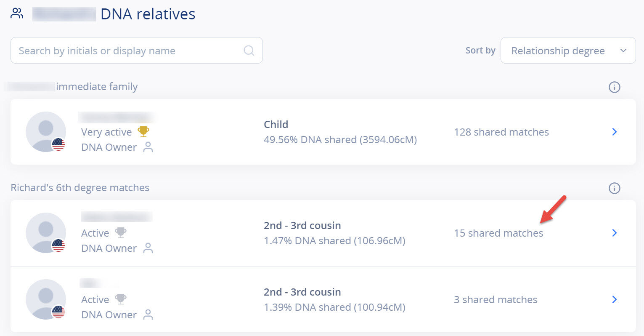Click the DNA relatives people icon
Image resolution: width=644 pixels, height=336 pixels.
coord(17,13)
